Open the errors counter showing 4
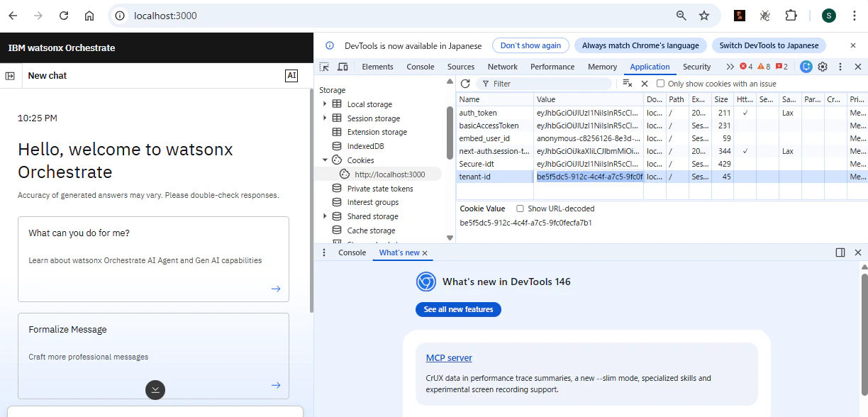Screen dimensions: 868x417 pyautogui.click(x=746, y=67)
